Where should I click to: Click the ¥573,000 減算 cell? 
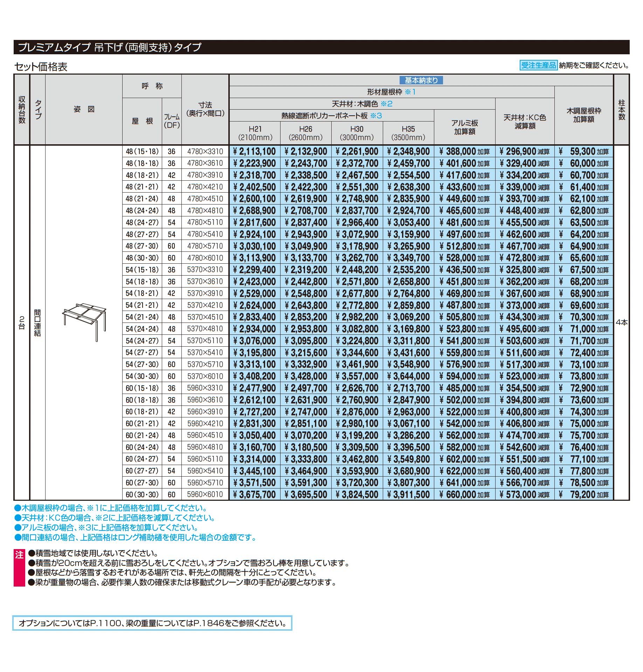coord(525,494)
